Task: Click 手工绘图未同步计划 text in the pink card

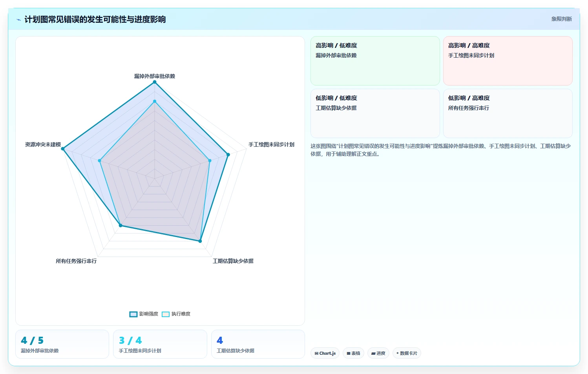Action: click(x=471, y=55)
